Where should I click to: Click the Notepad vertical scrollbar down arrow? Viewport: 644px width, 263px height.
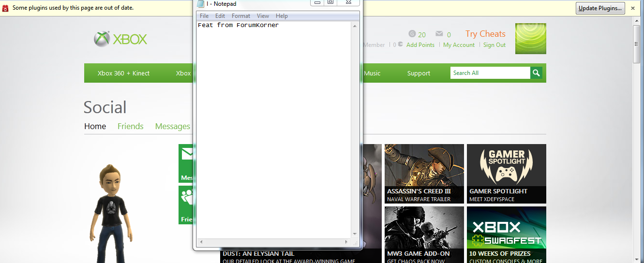[x=355, y=234]
